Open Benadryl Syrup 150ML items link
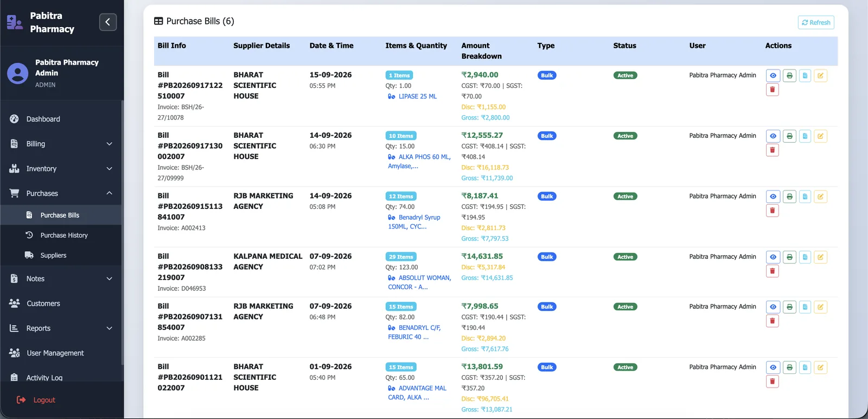868x419 pixels. pos(414,222)
